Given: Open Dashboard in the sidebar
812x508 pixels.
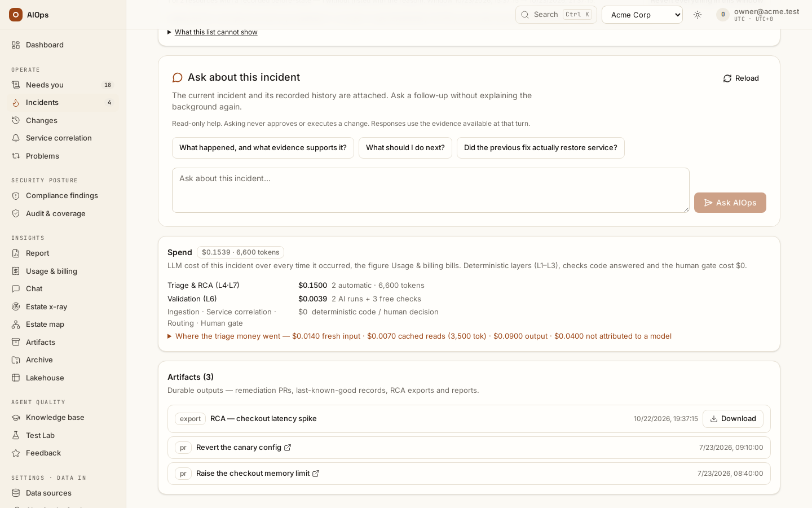Looking at the screenshot, I should click(x=63, y=45).
